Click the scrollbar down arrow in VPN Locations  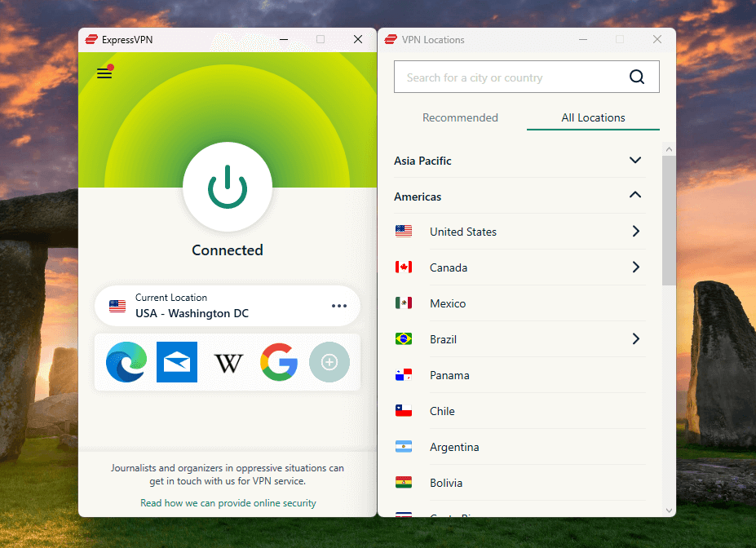click(669, 510)
